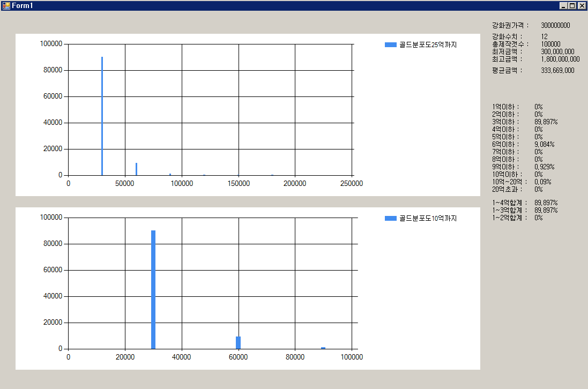Pick the small lower chart bar at 90000
Image resolution: width=588 pixels, height=389 pixels.
323,348
